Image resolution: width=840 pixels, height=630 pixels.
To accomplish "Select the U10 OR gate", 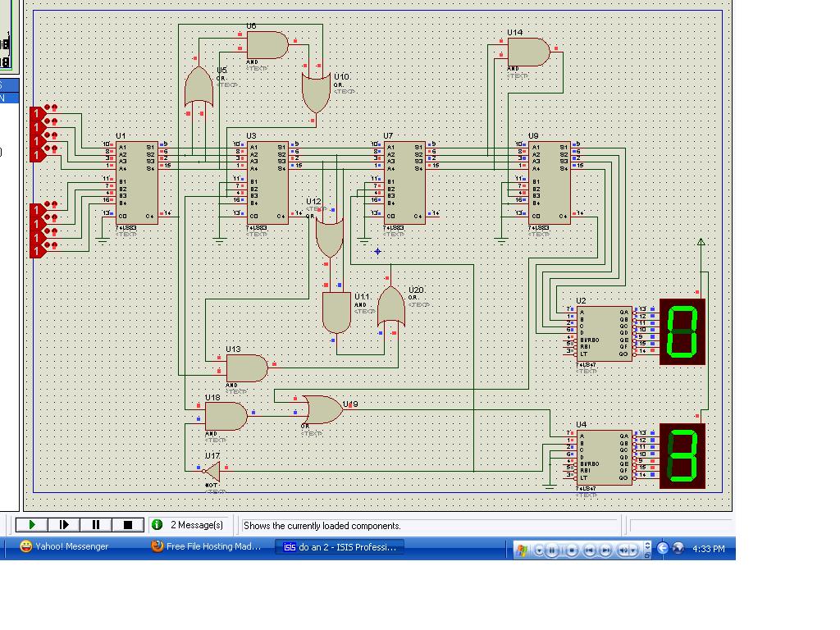I will [315, 91].
